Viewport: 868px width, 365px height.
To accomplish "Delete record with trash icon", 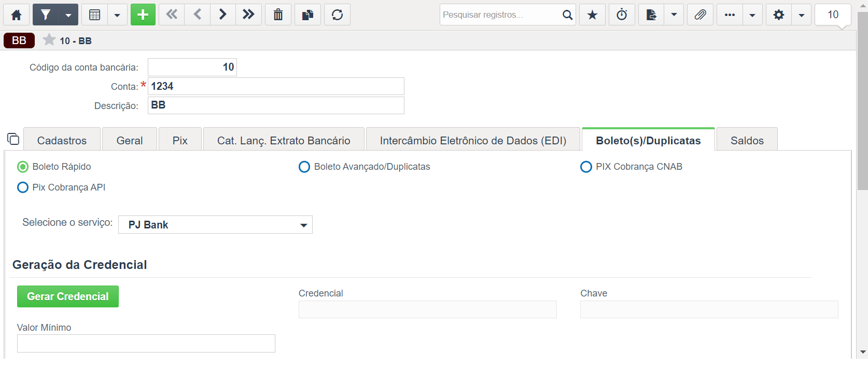I will pyautogui.click(x=278, y=15).
